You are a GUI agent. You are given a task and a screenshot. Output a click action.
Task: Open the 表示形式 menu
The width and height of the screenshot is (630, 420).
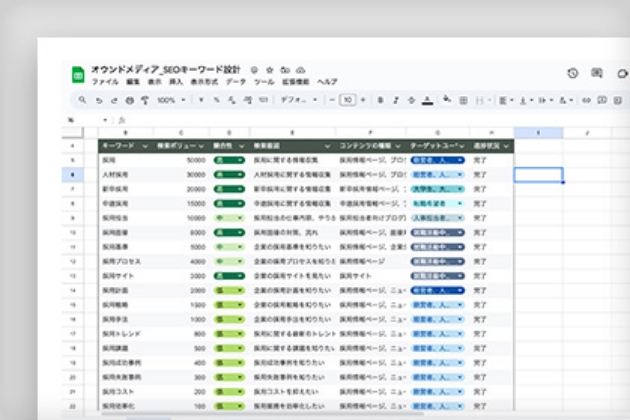click(x=204, y=82)
